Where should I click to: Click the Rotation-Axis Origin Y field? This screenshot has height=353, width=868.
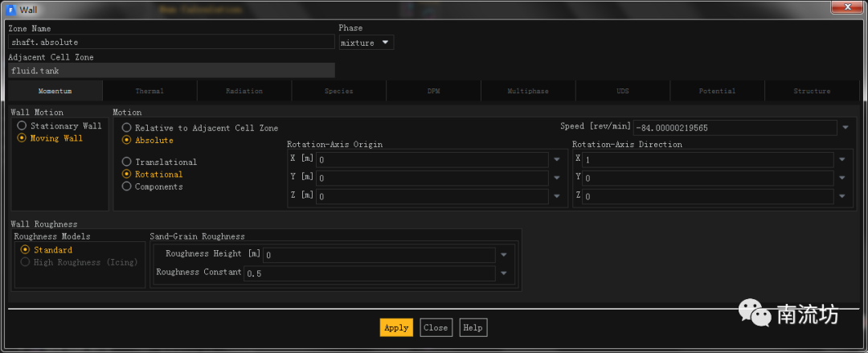[432, 178]
